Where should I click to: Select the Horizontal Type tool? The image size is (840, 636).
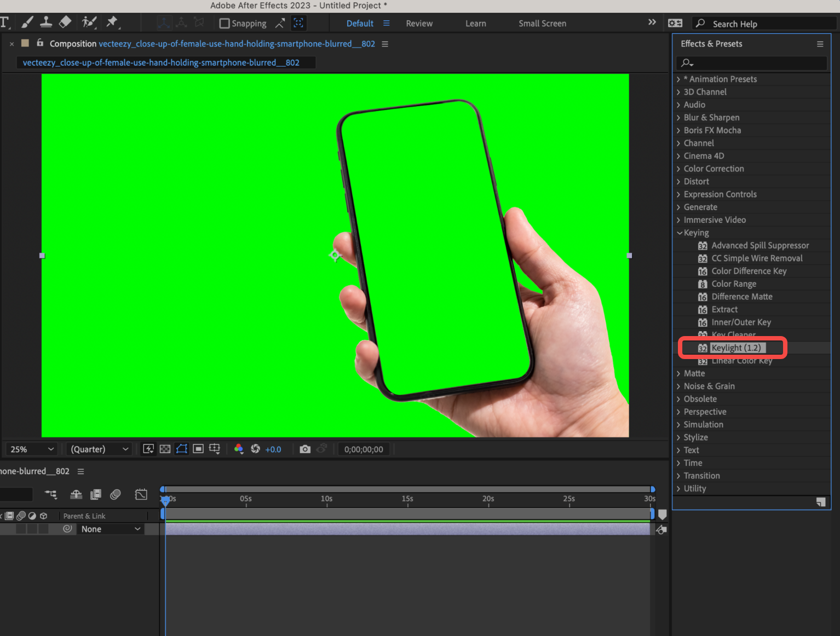tap(5, 22)
